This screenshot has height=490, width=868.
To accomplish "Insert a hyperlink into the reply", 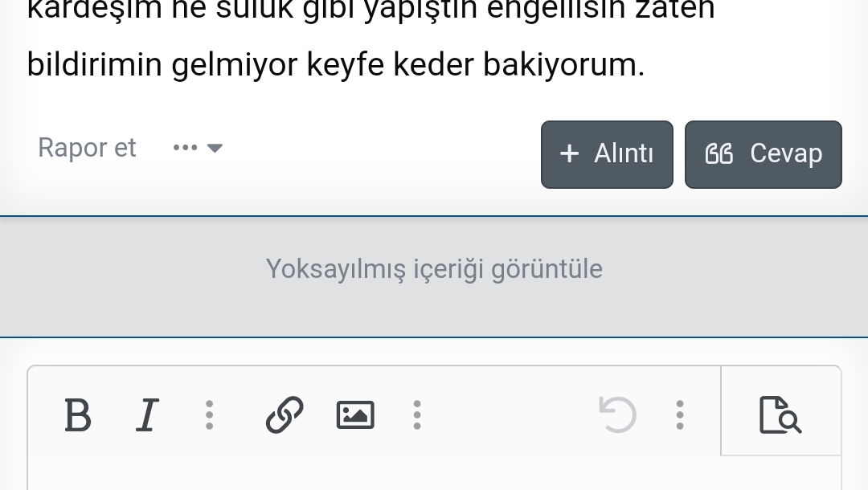I will pos(284,415).
